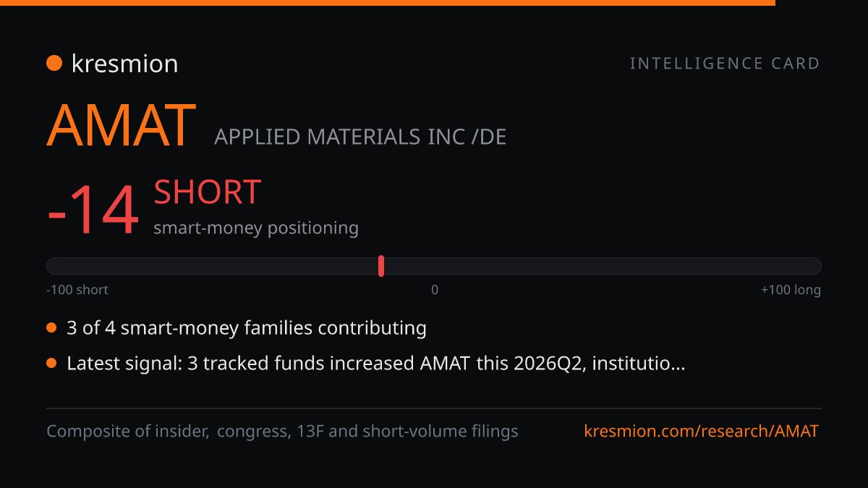Click the -14 score value
Image resolution: width=868 pixels, height=488 pixels.
click(x=93, y=210)
